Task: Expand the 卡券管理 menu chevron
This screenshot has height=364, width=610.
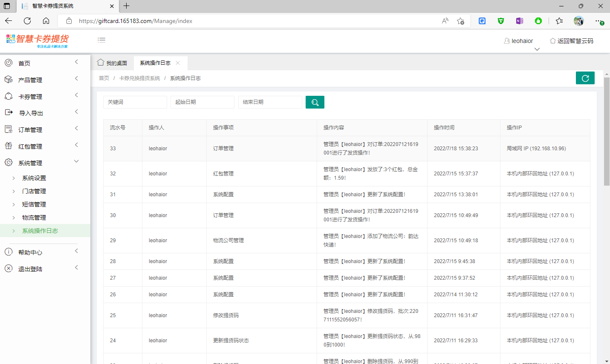Action: click(x=77, y=95)
